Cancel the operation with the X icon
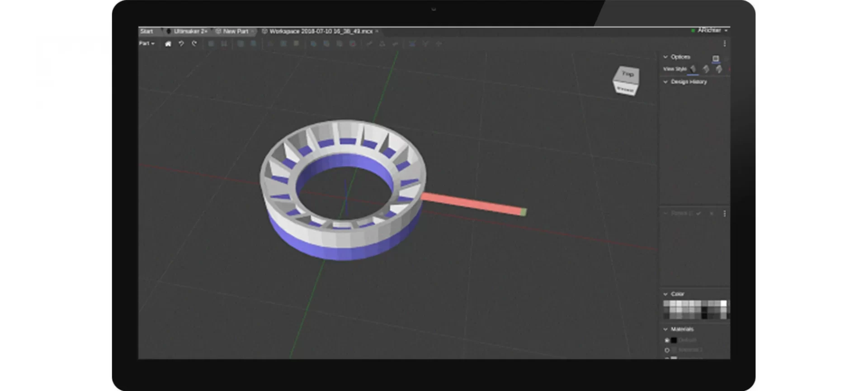868x391 pixels. coord(712,213)
